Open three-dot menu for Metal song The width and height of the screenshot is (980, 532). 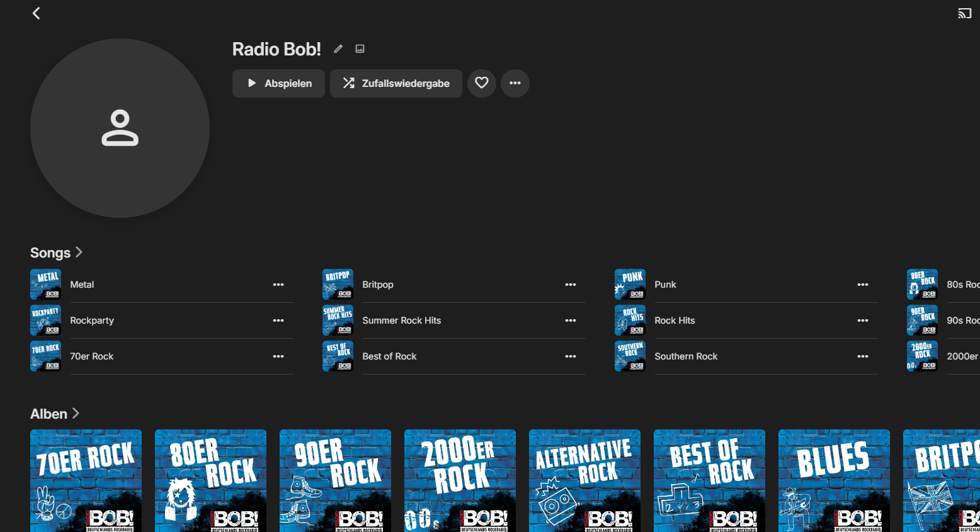(x=278, y=285)
